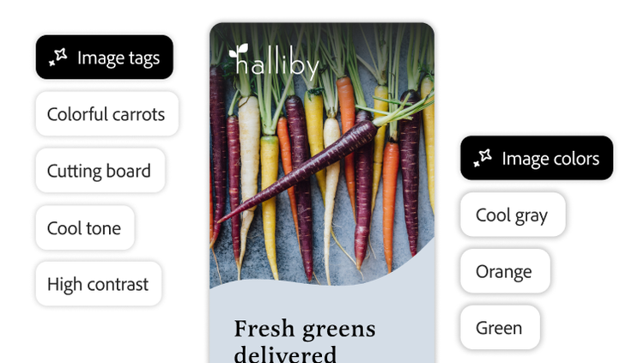644x363 pixels.
Task: Click the sparkle icon in Image colors
Action: tap(483, 158)
